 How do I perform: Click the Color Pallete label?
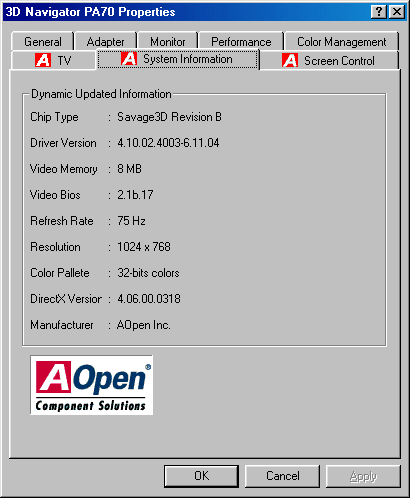pyautogui.click(x=60, y=273)
